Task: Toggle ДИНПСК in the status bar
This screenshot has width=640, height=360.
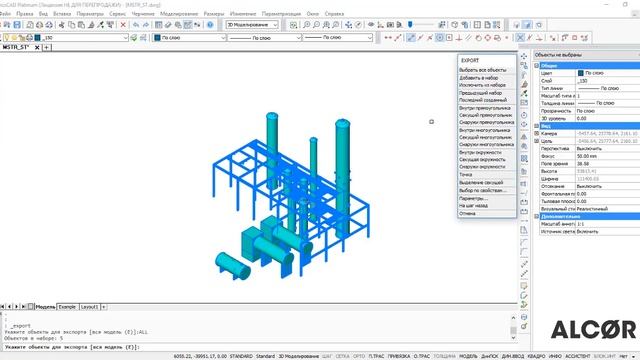Action: coord(489,356)
